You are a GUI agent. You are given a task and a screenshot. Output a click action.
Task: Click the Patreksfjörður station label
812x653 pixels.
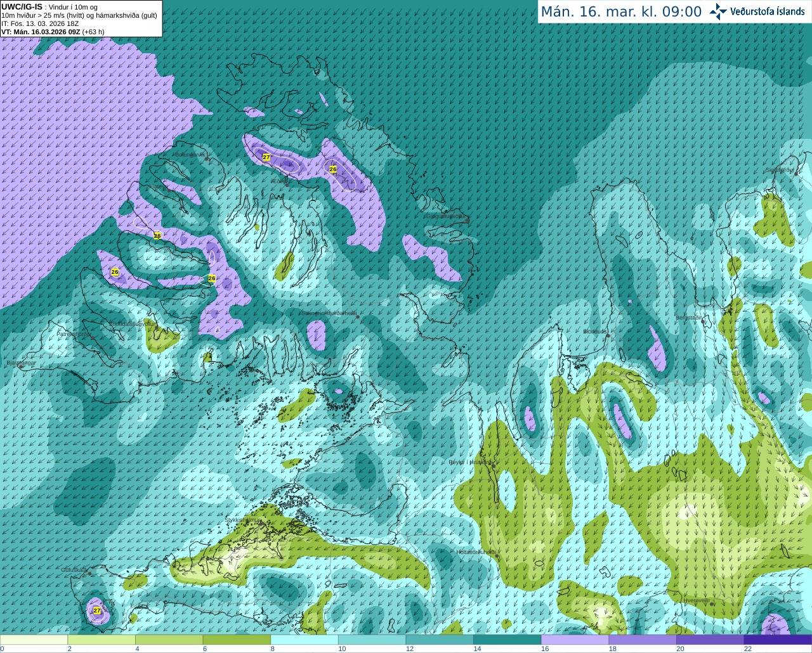pyautogui.click(x=74, y=333)
